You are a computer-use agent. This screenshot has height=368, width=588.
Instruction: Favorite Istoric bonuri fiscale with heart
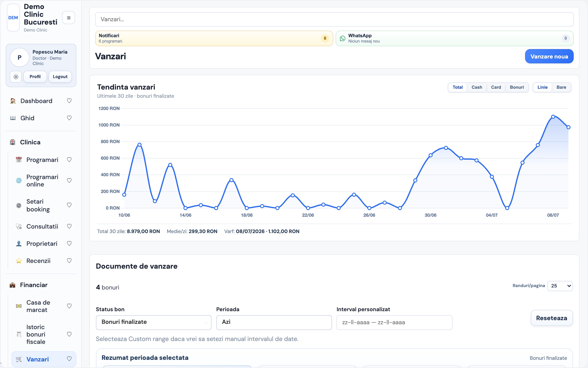[x=69, y=334]
